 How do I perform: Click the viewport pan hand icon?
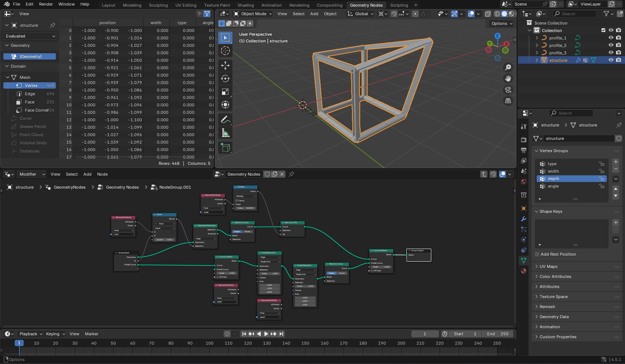[x=508, y=79]
